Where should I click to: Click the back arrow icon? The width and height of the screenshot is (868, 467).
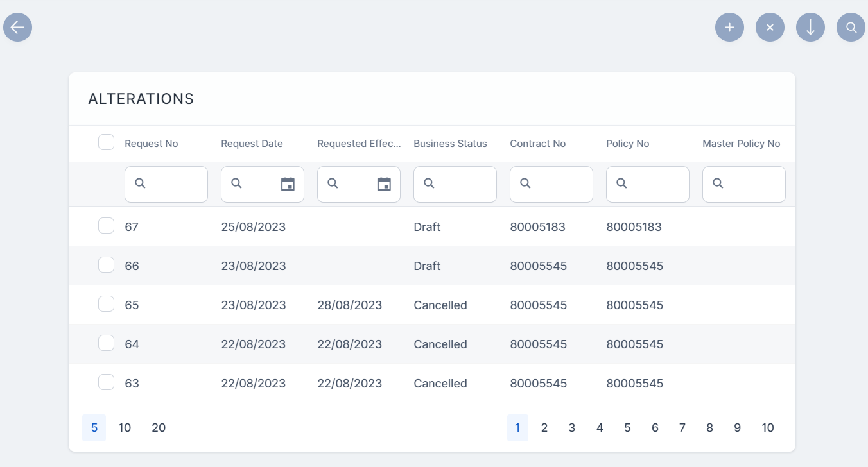pos(18,28)
